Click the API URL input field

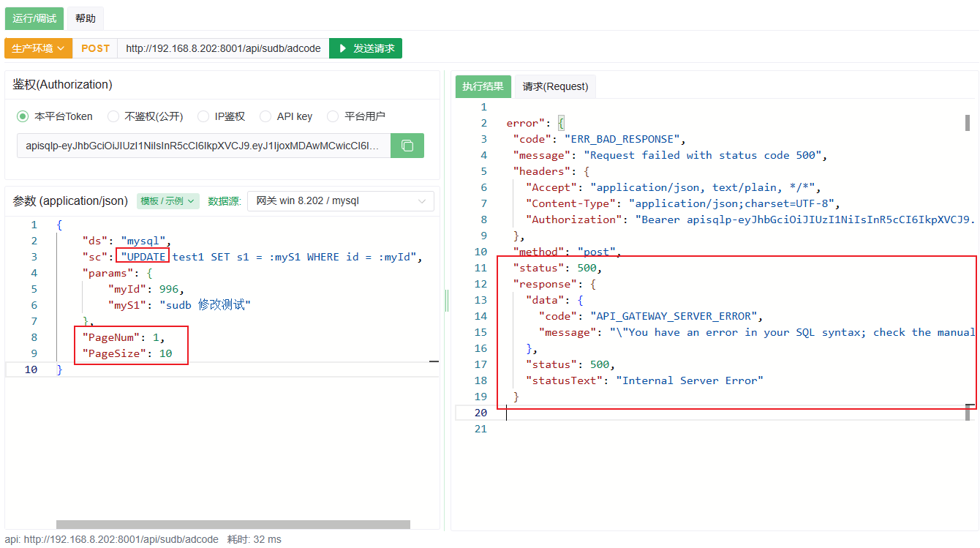[x=223, y=48]
